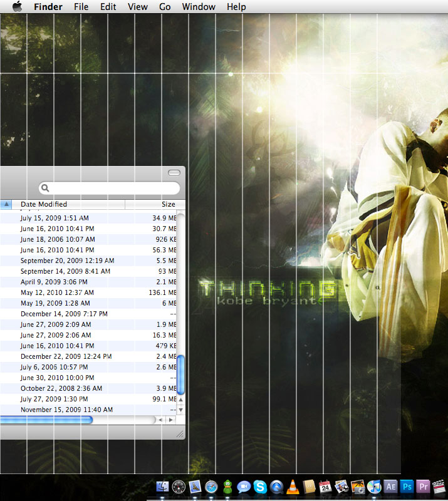Launch iCal calendar icon showing 24
Viewport: 448px width, 501px height.
click(325, 487)
